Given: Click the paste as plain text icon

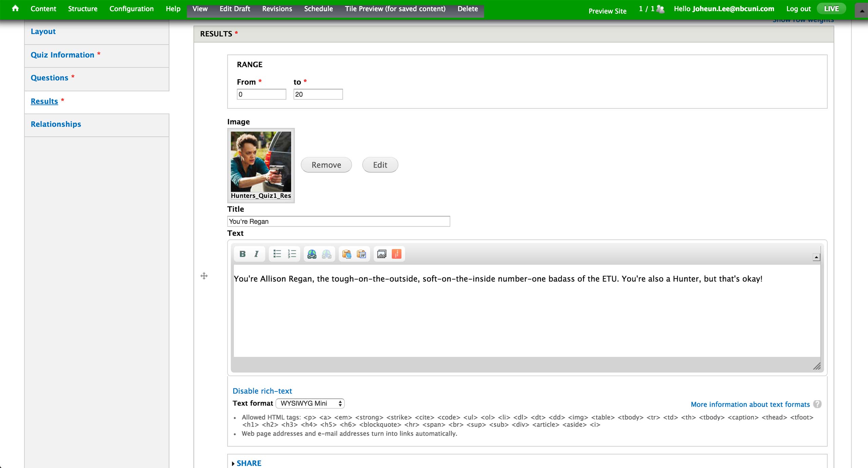Looking at the screenshot, I should 347,254.
